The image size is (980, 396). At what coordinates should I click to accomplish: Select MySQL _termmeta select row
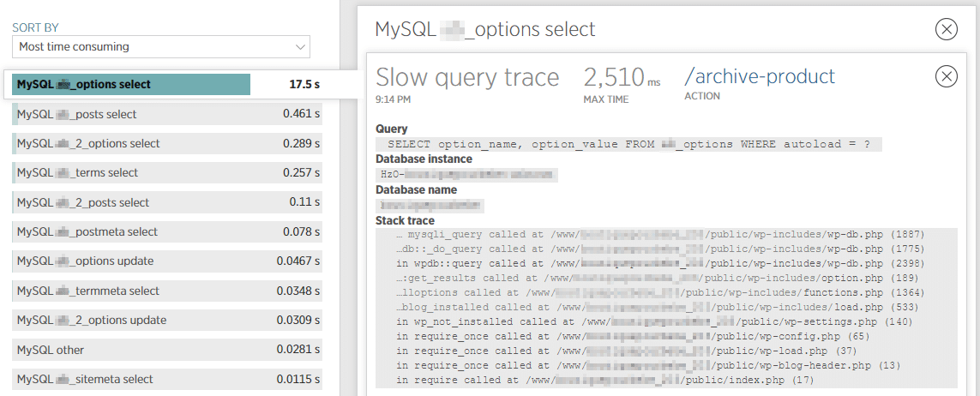tap(167, 291)
